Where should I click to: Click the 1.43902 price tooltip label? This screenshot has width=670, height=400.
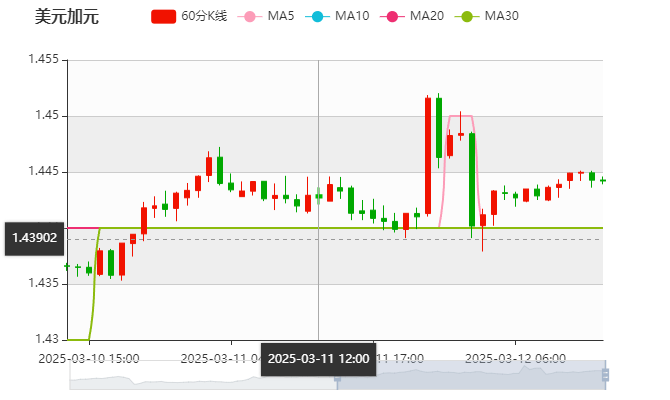[34, 238]
